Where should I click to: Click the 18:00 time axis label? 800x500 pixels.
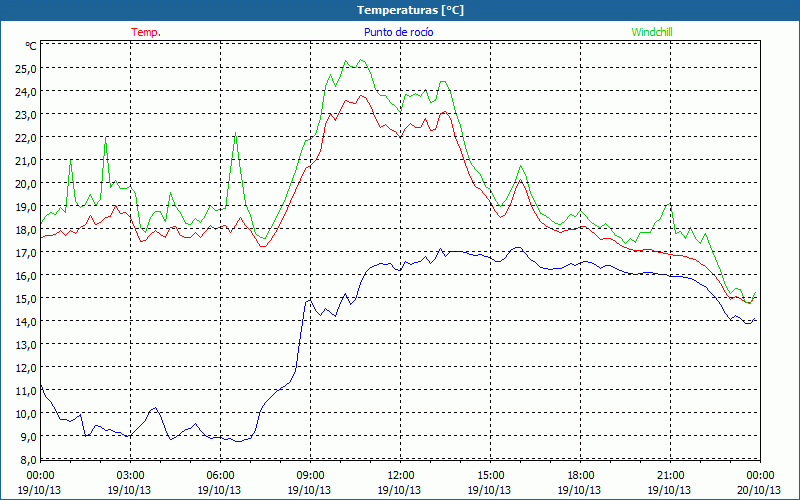pos(580,476)
